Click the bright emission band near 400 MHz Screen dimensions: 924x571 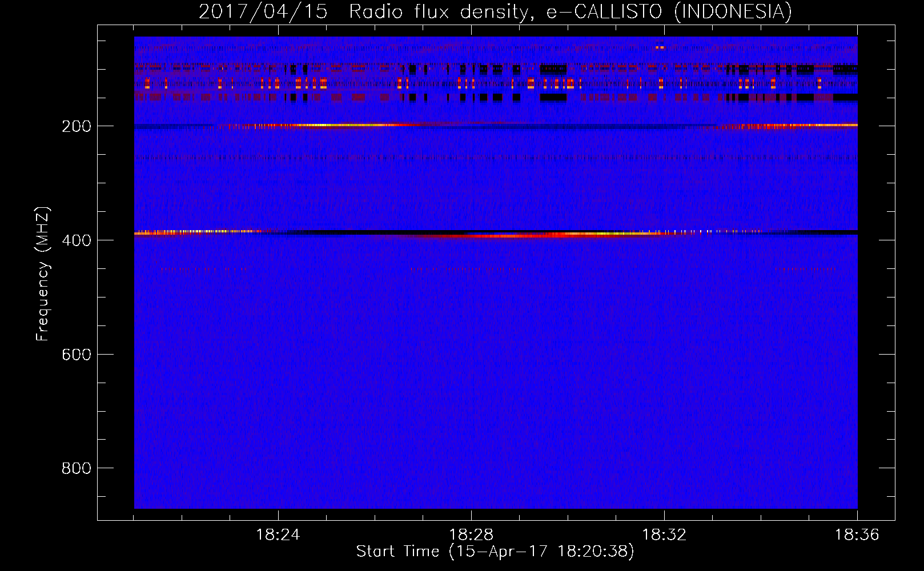pyautogui.click(x=496, y=233)
